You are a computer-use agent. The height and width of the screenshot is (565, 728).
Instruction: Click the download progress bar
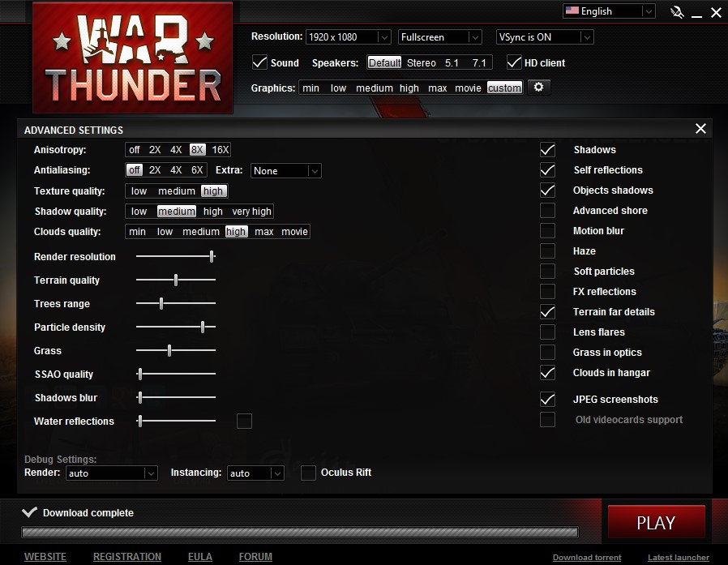click(x=300, y=532)
